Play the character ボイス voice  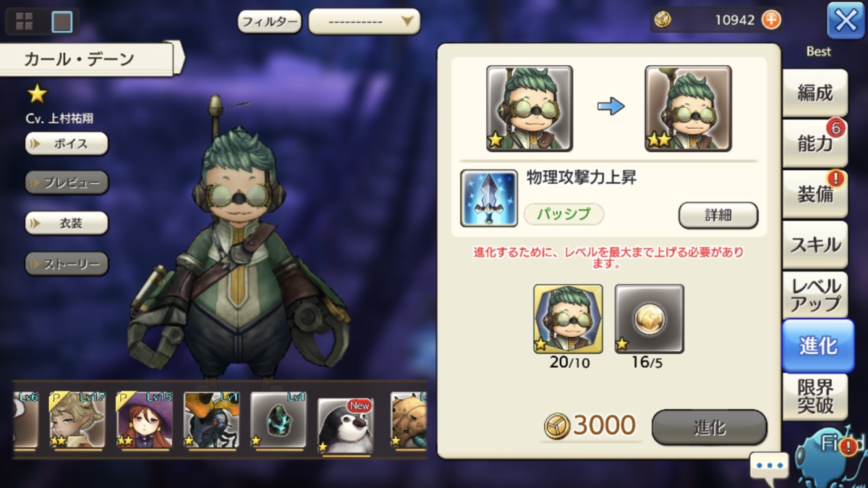67,143
